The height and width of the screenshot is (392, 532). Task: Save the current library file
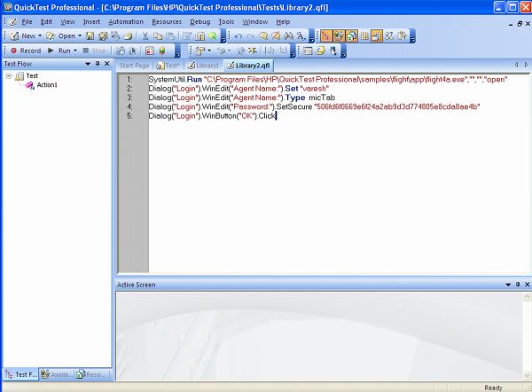90,36
